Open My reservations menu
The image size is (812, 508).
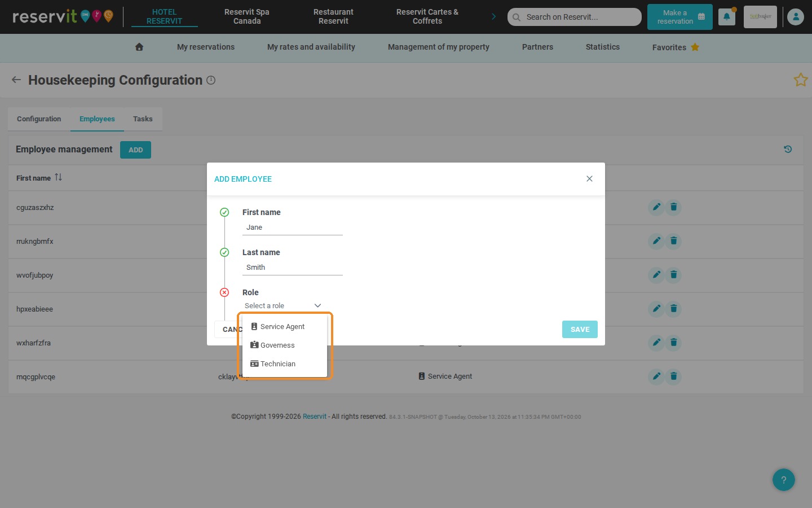tap(206, 47)
